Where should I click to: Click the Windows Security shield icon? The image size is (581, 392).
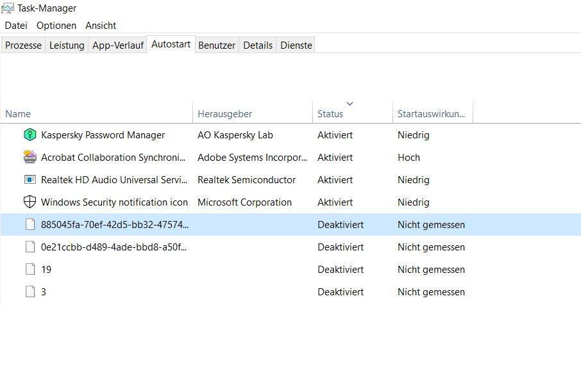(29, 202)
